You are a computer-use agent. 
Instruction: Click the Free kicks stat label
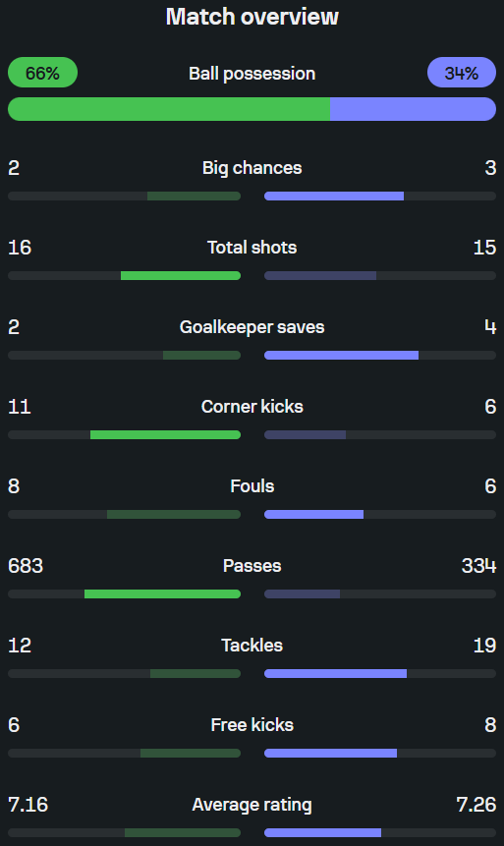252,724
